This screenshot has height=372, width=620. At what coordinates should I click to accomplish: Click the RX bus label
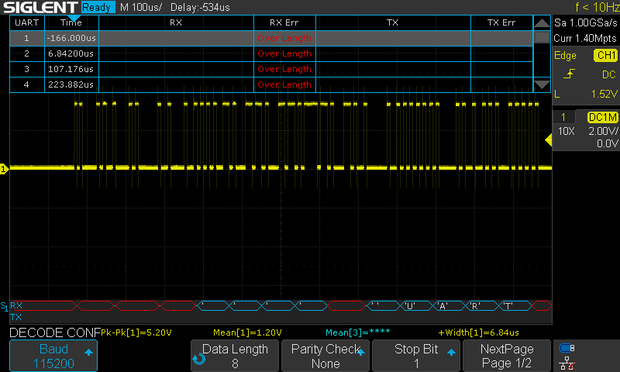tap(16, 306)
